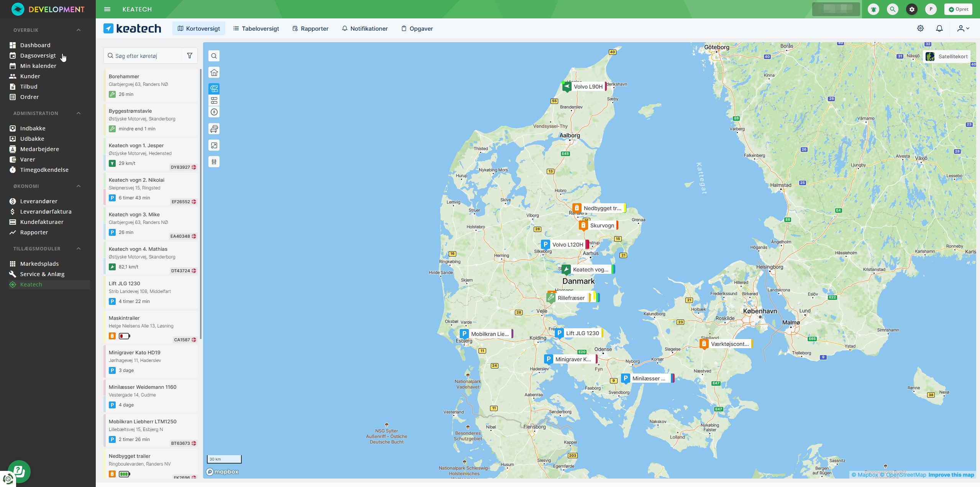This screenshot has height=487, width=980.
Task: Collapse the ADMINISTRATION sidebar section
Action: pos(79,113)
